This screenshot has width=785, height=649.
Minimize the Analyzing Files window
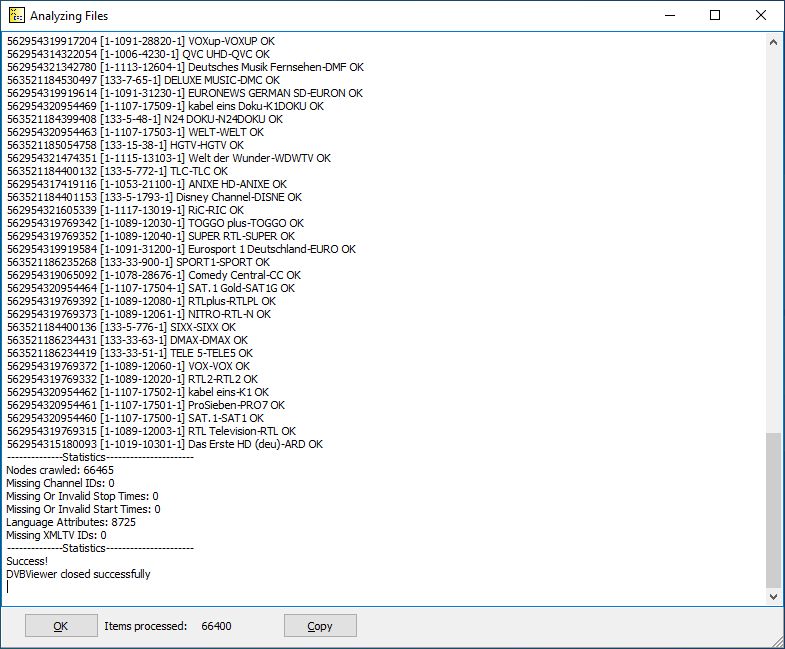(x=668, y=15)
